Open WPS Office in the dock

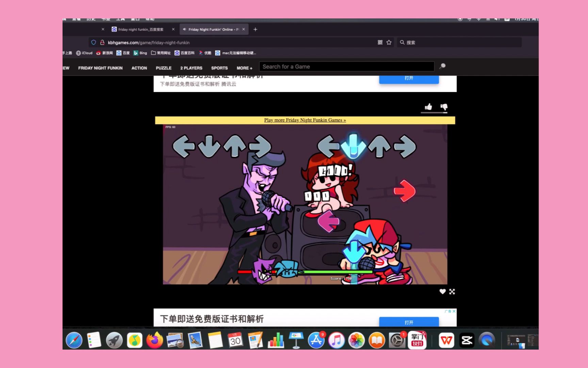[x=446, y=340]
